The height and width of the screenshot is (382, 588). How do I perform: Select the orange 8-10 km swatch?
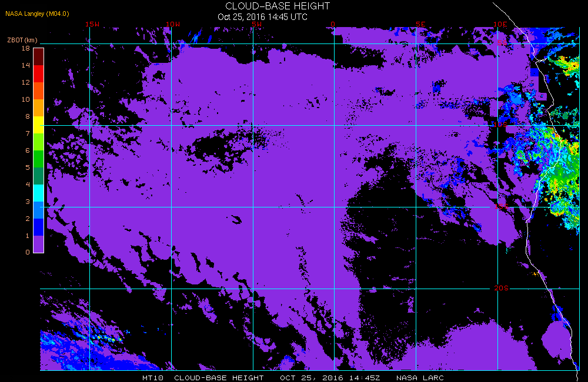click(x=39, y=108)
